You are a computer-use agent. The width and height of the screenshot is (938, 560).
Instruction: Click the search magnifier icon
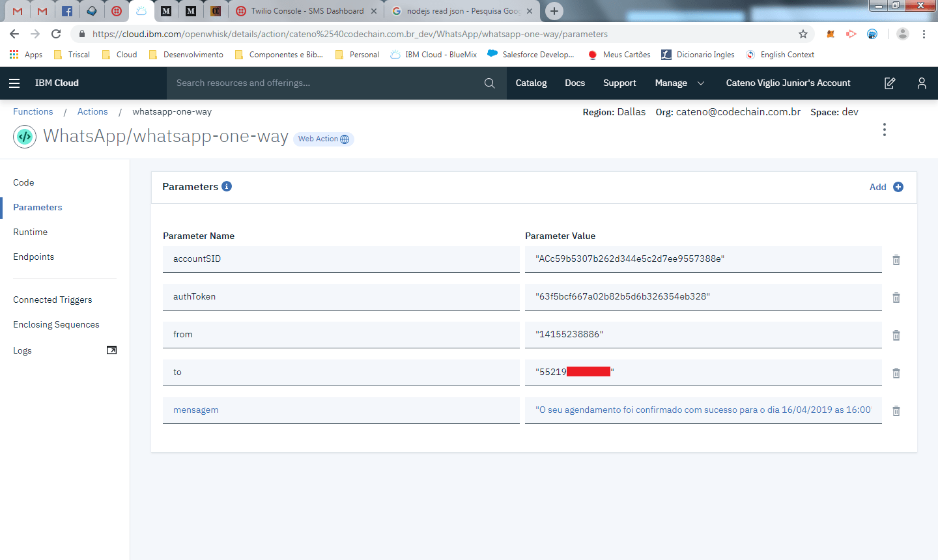[490, 83]
